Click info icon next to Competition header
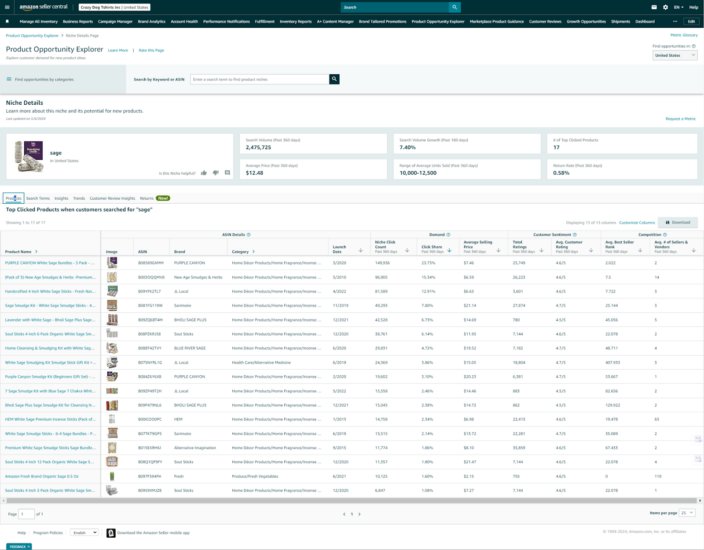The image size is (704, 550). [665, 234]
